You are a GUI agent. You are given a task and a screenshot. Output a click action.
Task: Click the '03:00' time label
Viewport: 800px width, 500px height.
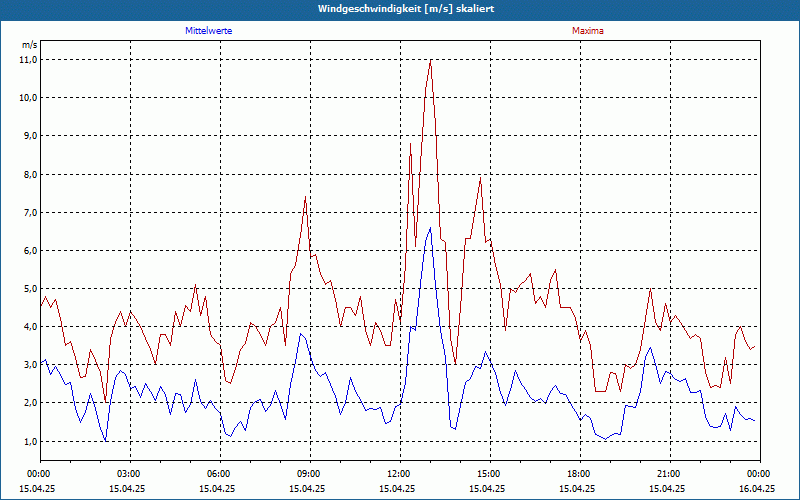131,474
